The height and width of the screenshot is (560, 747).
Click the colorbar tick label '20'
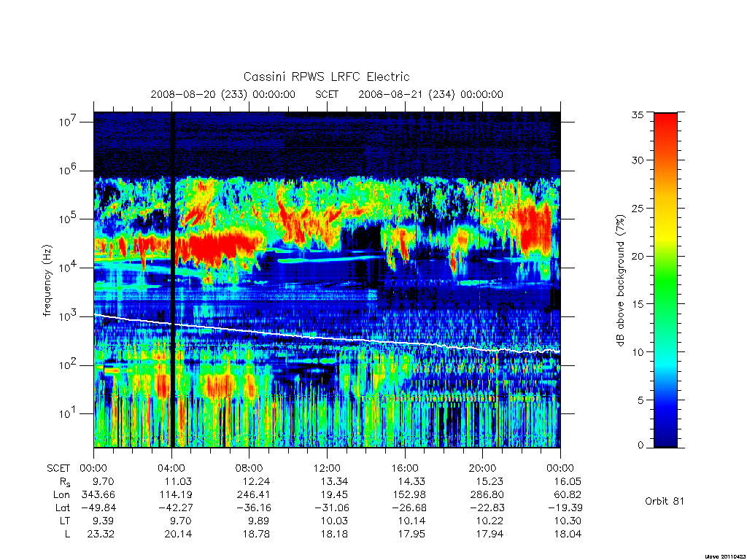coord(638,256)
